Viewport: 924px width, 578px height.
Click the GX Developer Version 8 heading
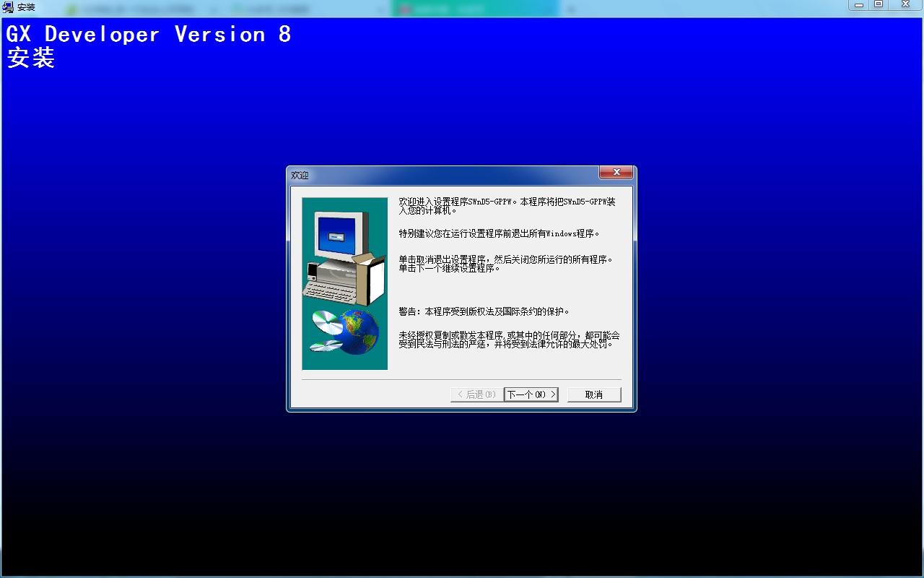coord(149,35)
